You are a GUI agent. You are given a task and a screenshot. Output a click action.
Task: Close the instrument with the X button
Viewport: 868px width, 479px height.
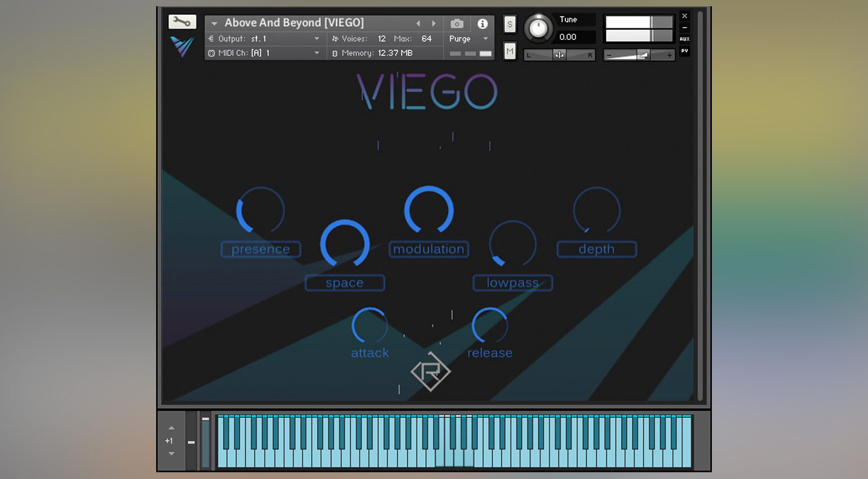click(684, 16)
